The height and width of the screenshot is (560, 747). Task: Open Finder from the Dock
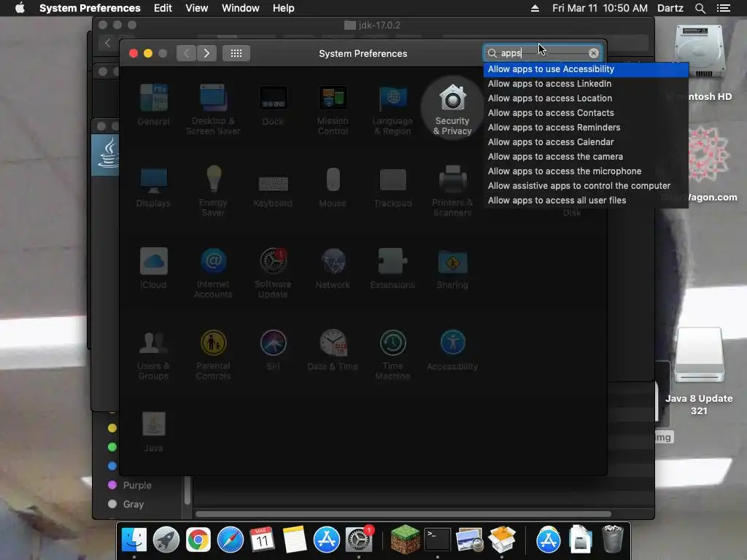coord(134,539)
